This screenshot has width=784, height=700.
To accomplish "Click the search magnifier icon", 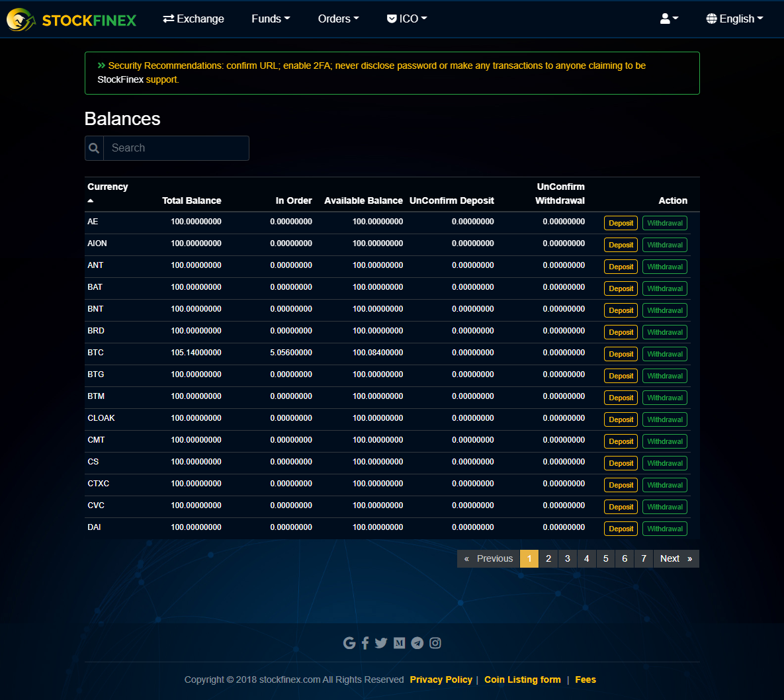I will [x=93, y=148].
